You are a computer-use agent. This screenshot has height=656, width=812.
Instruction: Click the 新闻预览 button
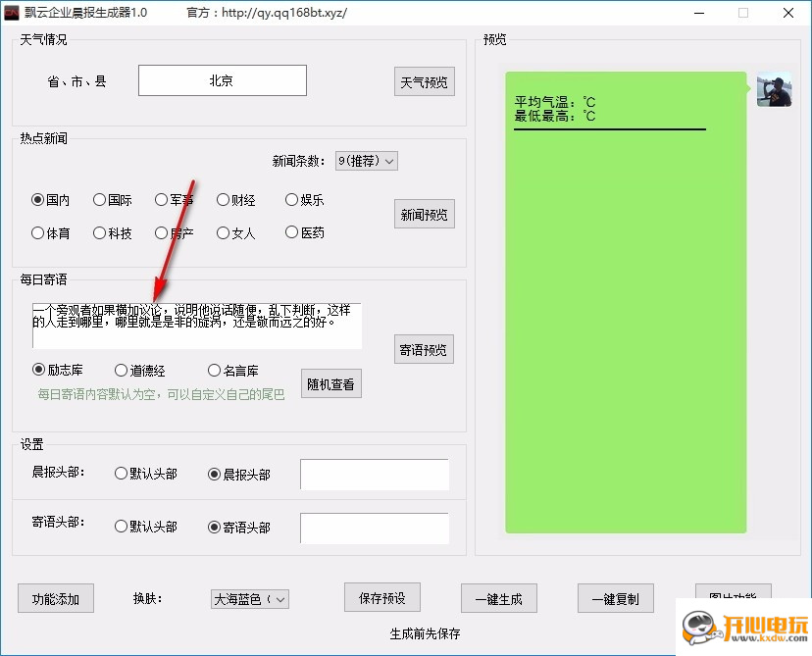coord(424,214)
